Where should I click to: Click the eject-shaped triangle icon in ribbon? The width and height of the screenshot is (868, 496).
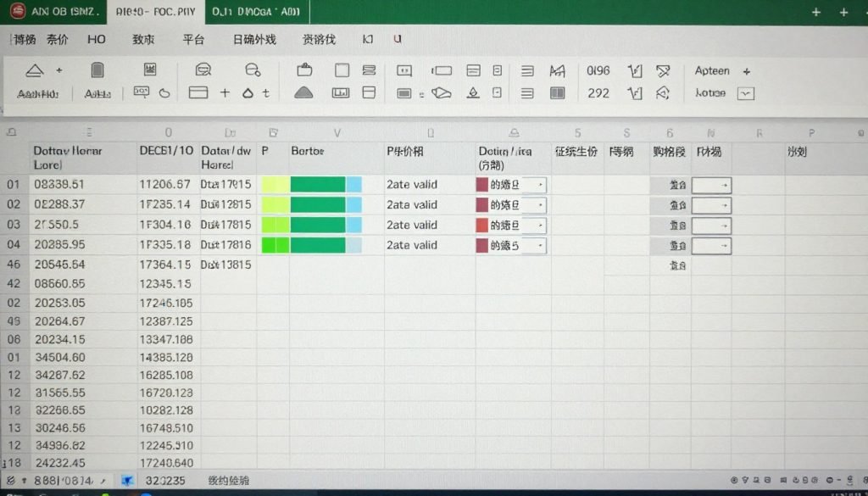[x=34, y=70]
